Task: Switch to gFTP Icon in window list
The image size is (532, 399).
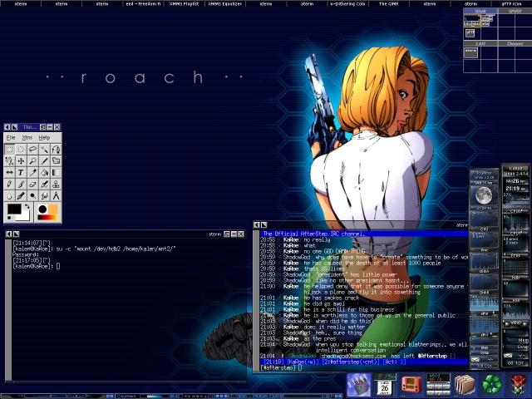Action: click(x=511, y=3)
